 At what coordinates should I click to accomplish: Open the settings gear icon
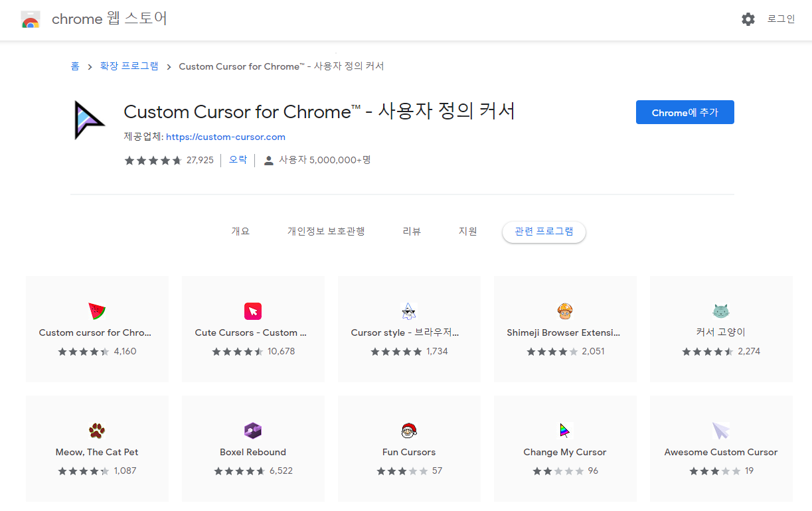748,19
